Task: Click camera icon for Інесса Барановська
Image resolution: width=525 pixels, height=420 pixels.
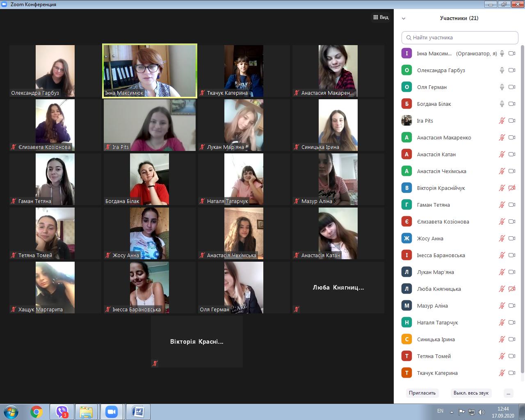Action: coord(512,255)
